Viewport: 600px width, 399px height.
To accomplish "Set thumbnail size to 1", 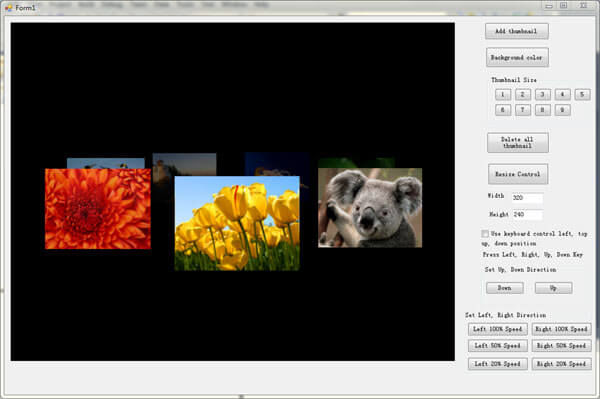I will click(503, 94).
